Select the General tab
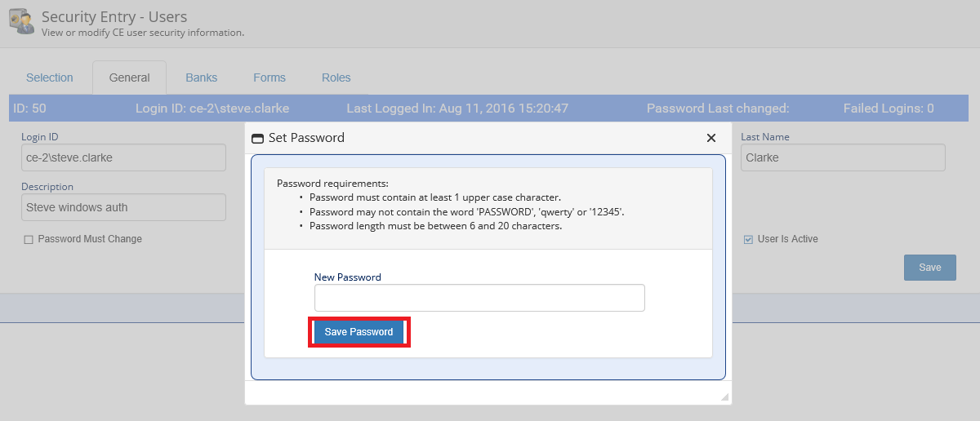Viewport: 980px width, 421px height. tap(129, 78)
